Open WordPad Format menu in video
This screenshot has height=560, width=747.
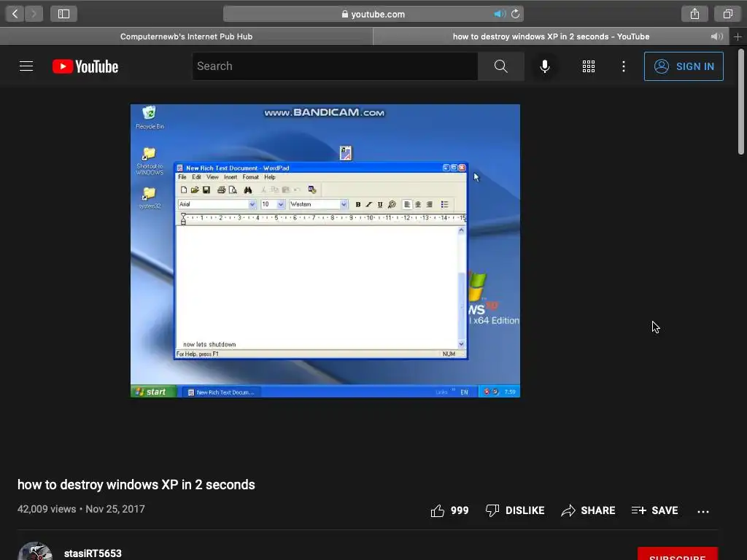pyautogui.click(x=251, y=177)
